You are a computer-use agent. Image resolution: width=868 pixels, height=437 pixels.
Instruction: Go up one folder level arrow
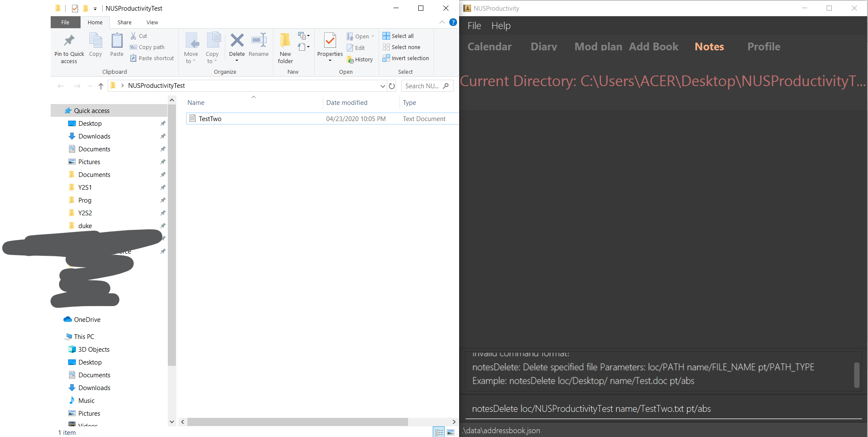[x=101, y=86]
